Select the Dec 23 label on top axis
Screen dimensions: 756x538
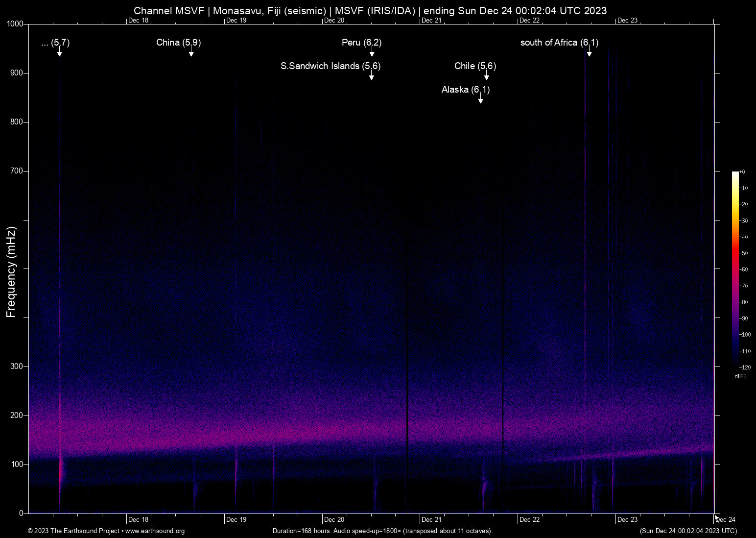point(628,21)
